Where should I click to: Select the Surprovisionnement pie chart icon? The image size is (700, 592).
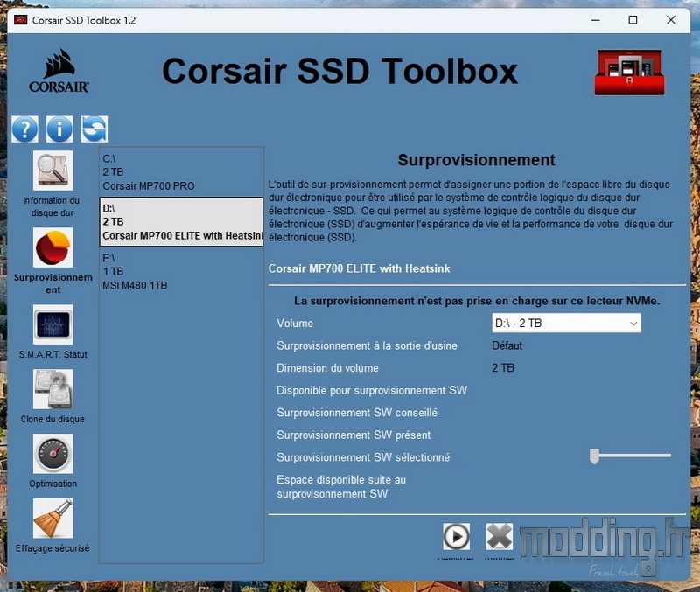click(52, 247)
